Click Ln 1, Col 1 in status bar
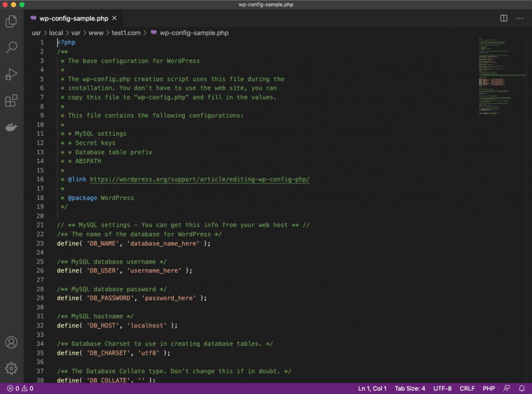This screenshot has width=532, height=394. coord(372,388)
